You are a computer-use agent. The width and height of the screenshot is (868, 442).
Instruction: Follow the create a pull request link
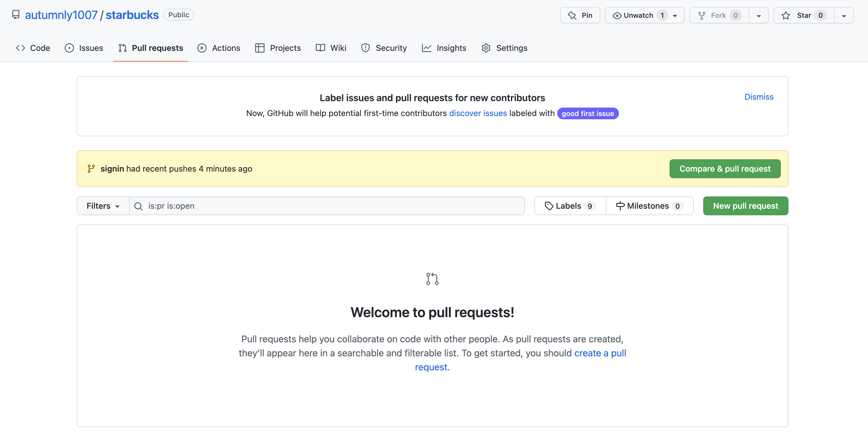coord(600,353)
